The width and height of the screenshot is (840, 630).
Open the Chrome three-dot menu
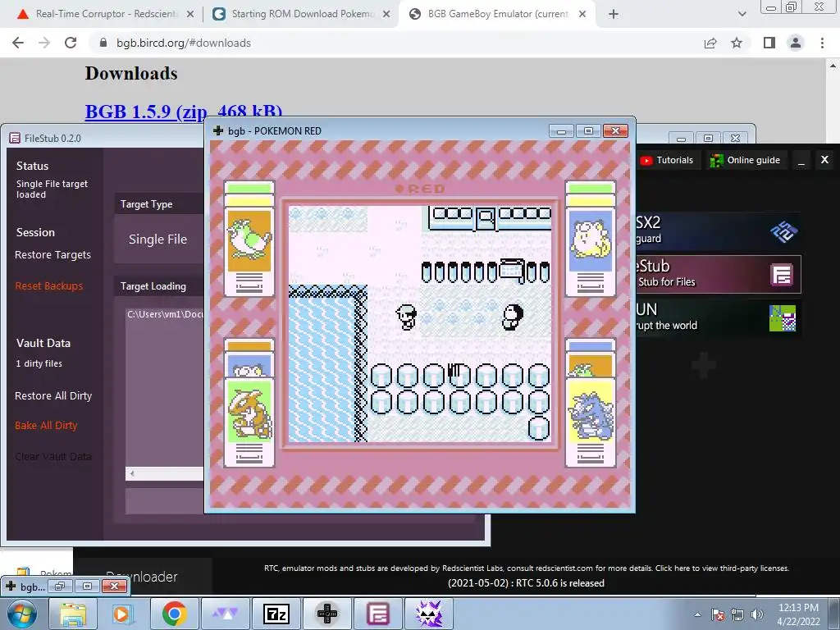[x=822, y=43]
